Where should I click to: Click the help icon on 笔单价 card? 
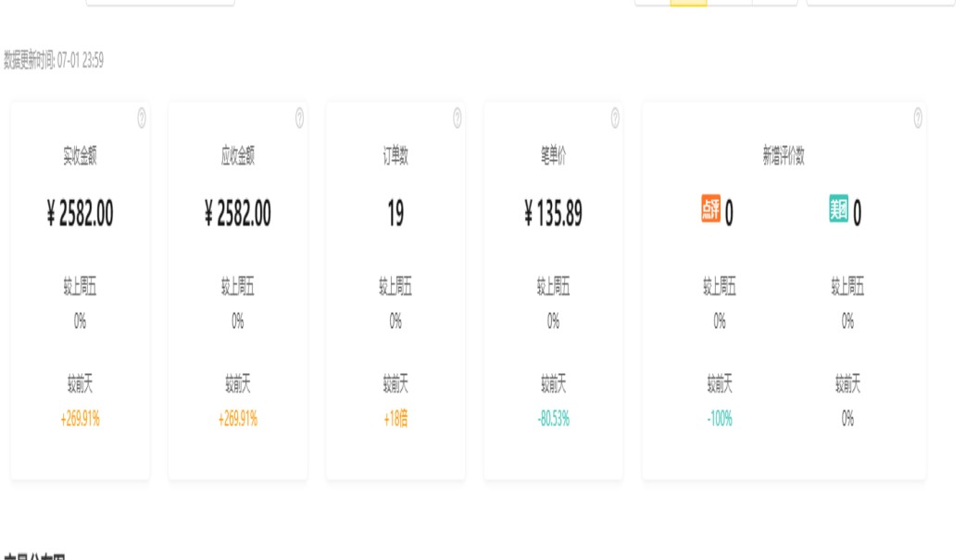click(615, 118)
